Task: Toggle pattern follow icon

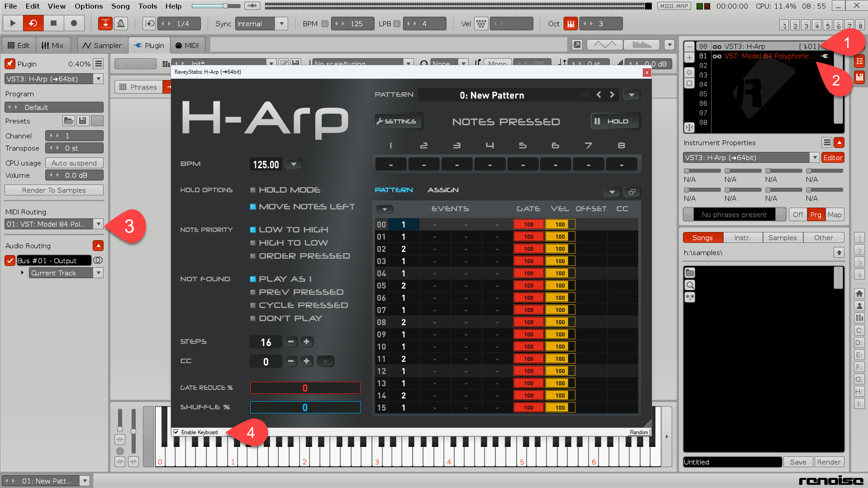Action: point(105,24)
